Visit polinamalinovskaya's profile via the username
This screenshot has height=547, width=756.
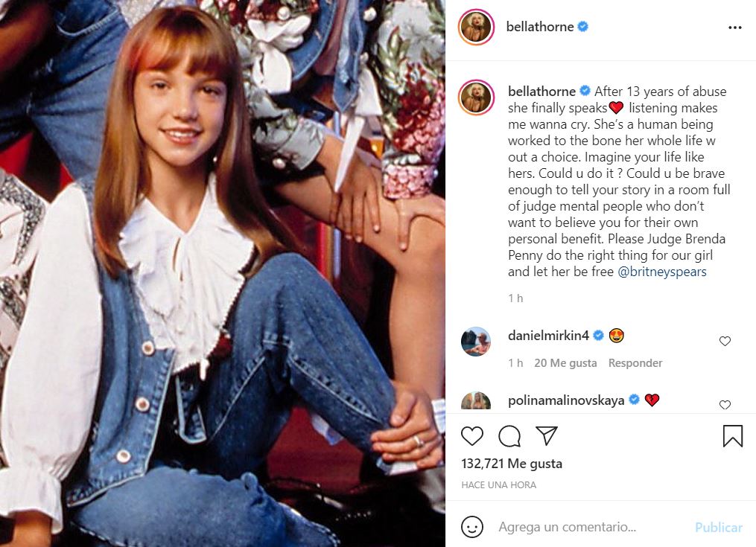[566, 400]
